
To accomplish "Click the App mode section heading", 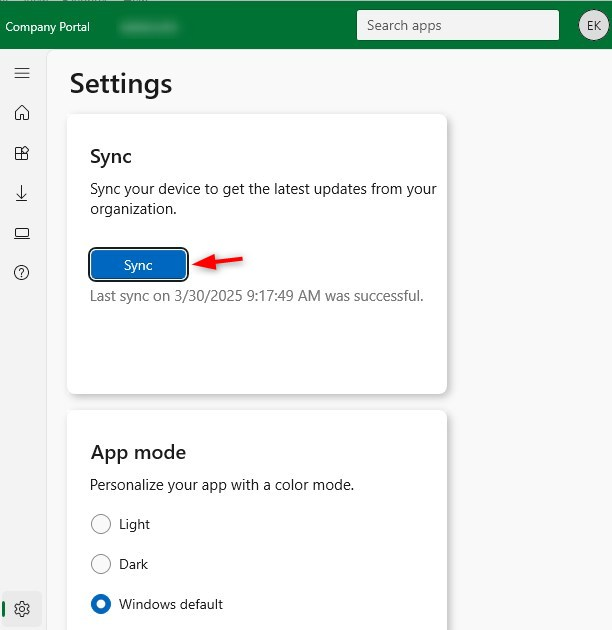I will tap(138, 452).
